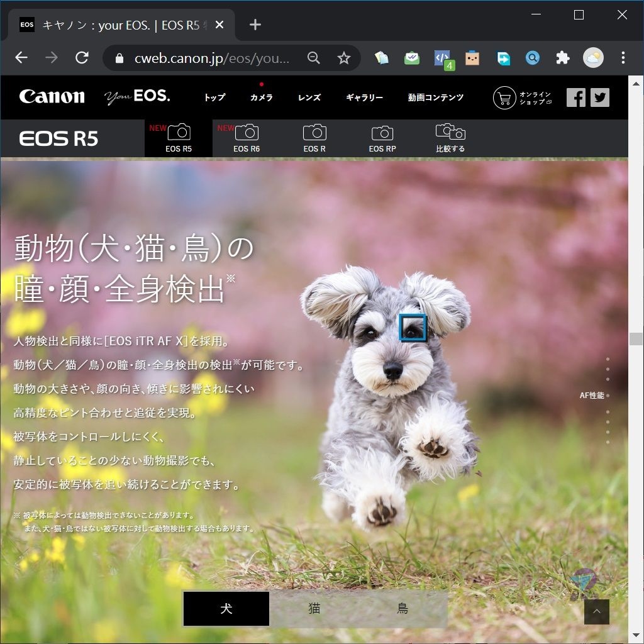Show the 猫 cat example

(x=314, y=609)
